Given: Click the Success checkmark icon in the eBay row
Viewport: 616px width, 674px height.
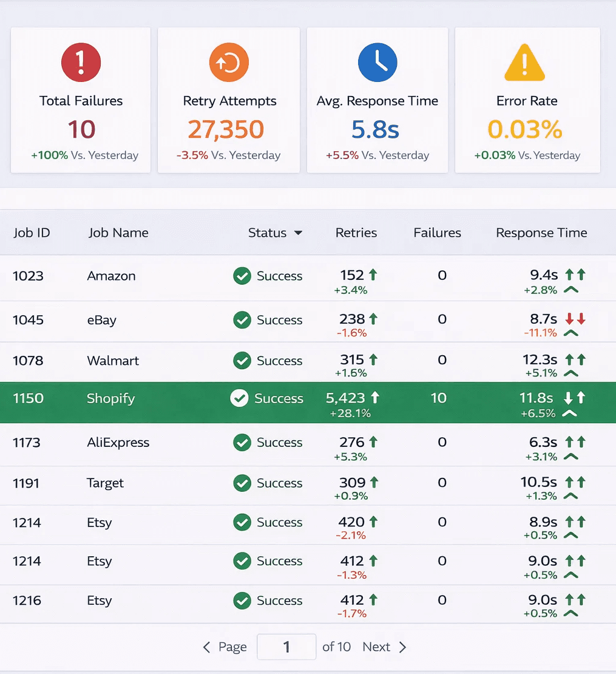Looking at the screenshot, I should coord(242,320).
